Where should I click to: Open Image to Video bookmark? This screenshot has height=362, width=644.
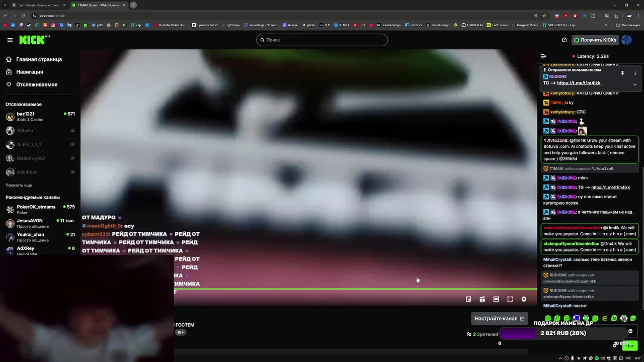pyautogui.click(x=524, y=25)
